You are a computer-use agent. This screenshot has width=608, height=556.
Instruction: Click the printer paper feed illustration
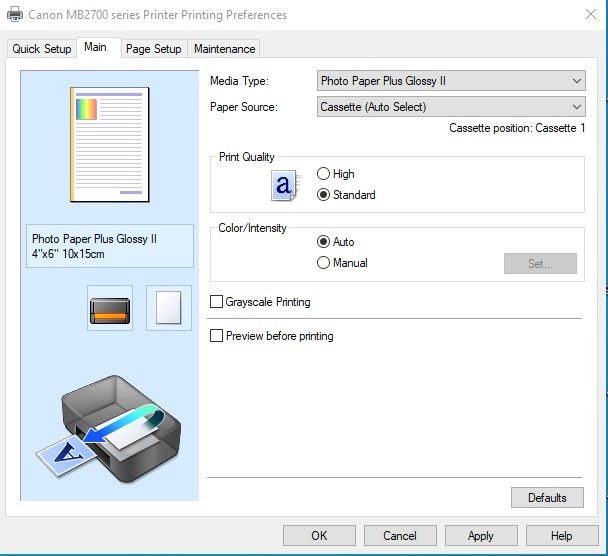109,427
